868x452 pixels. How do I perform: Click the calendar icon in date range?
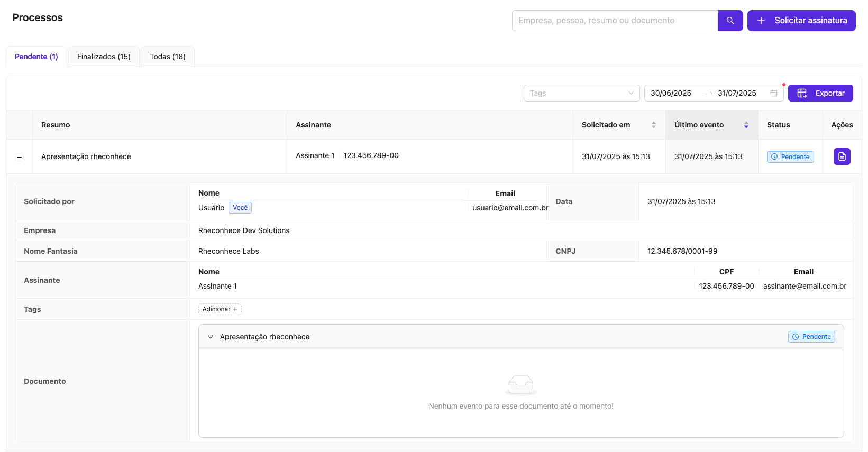(773, 93)
